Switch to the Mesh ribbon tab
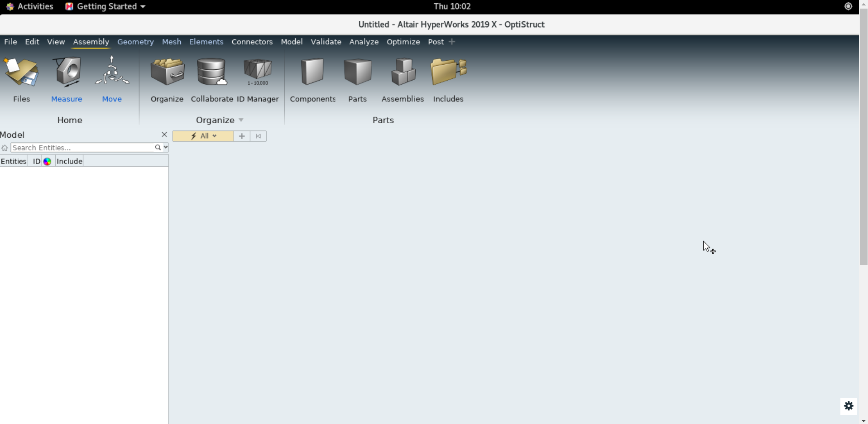868x424 pixels. 172,42
